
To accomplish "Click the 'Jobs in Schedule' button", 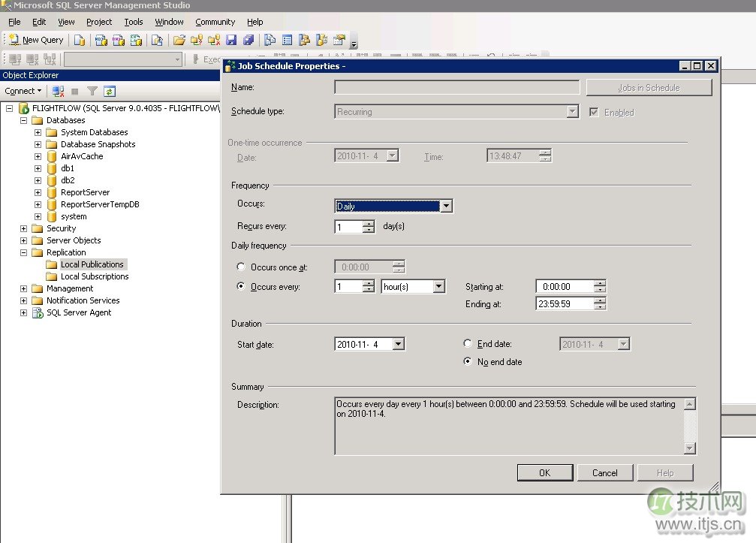I will click(x=649, y=87).
